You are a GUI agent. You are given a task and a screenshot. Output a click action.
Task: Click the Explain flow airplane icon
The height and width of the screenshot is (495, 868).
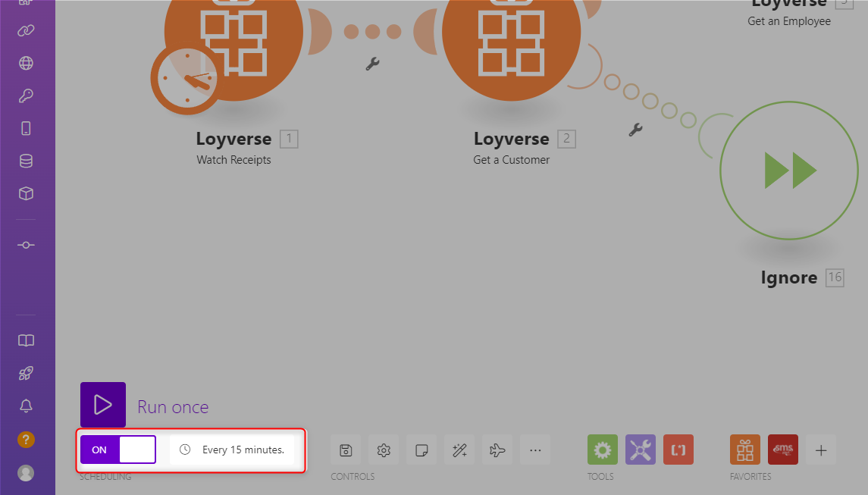click(497, 450)
